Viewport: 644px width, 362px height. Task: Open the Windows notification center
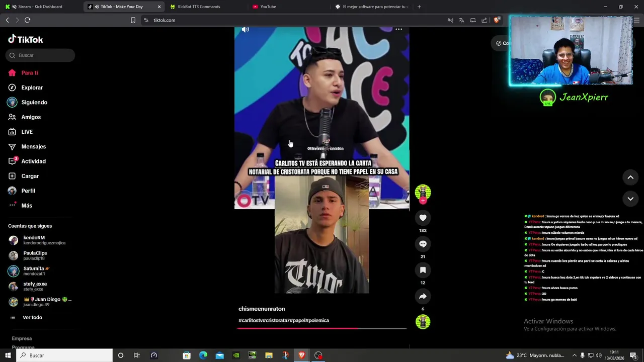click(633, 355)
